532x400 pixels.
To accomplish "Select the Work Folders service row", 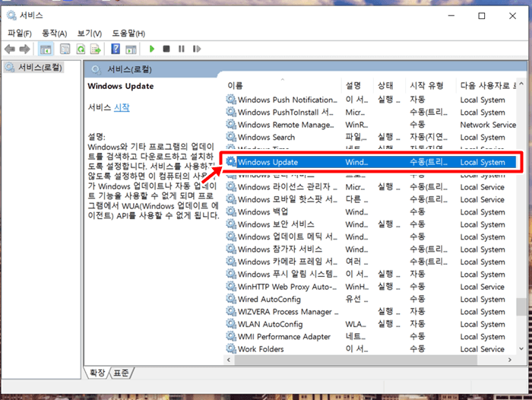I will [371, 349].
